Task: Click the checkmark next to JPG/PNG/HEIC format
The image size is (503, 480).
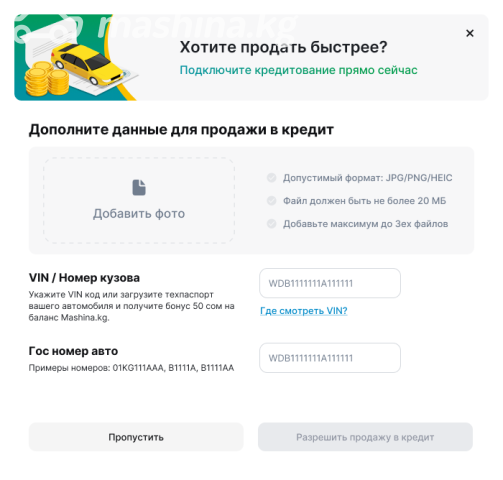Action: pos(272,178)
